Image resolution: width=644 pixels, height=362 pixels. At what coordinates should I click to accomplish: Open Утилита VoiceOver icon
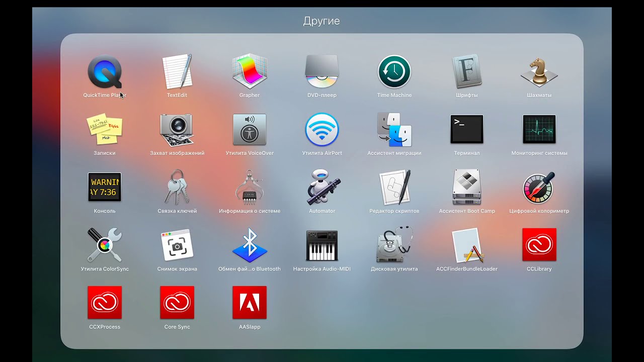(250, 130)
